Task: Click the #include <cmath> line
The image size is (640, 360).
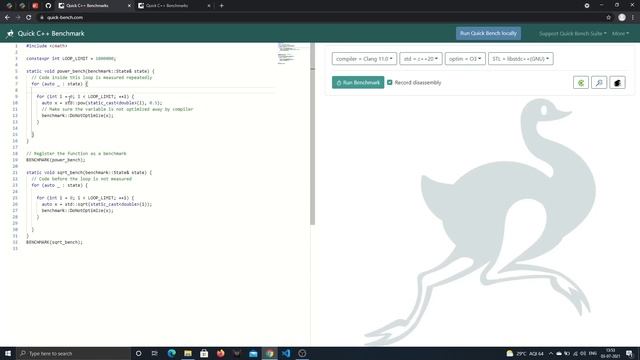Action: coord(47,46)
